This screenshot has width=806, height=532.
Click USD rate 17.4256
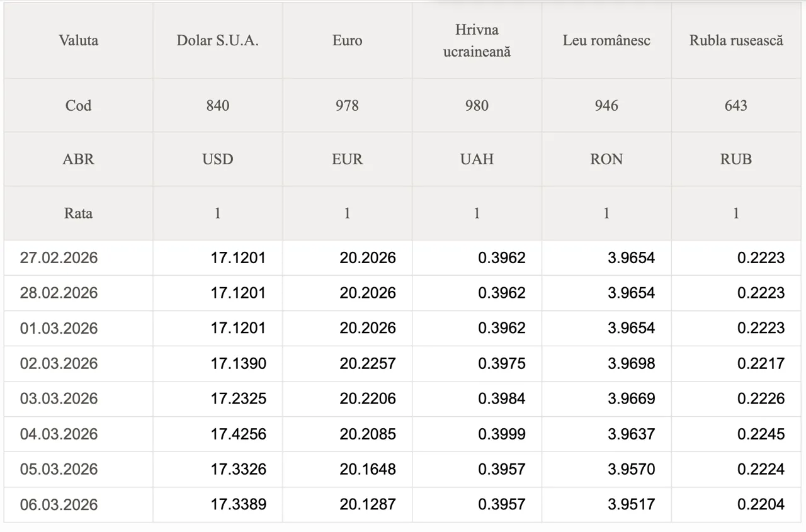coord(238,434)
